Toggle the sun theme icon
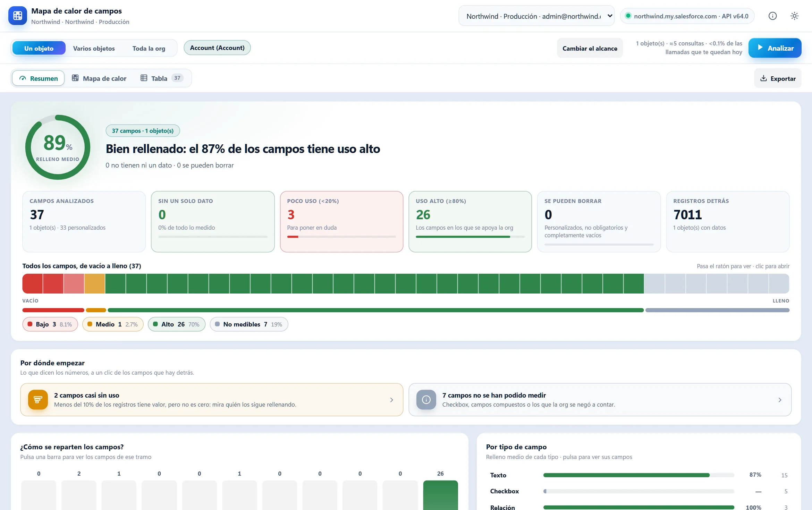The image size is (812, 510). click(794, 16)
